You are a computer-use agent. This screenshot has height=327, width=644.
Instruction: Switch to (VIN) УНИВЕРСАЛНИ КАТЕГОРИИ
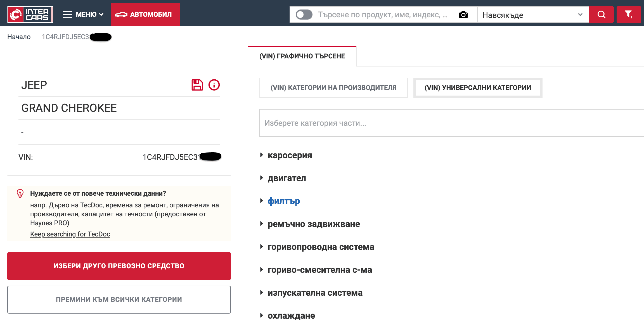(x=478, y=88)
